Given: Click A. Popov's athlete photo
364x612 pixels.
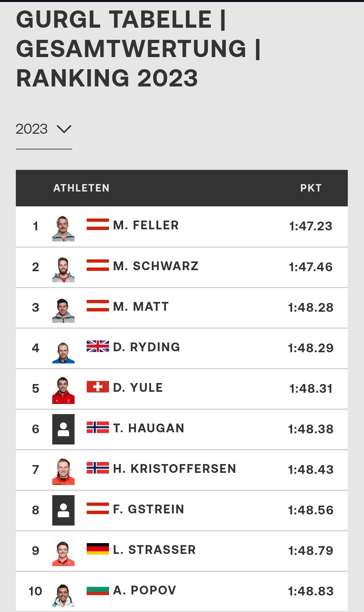Looking at the screenshot, I should tap(63, 594).
